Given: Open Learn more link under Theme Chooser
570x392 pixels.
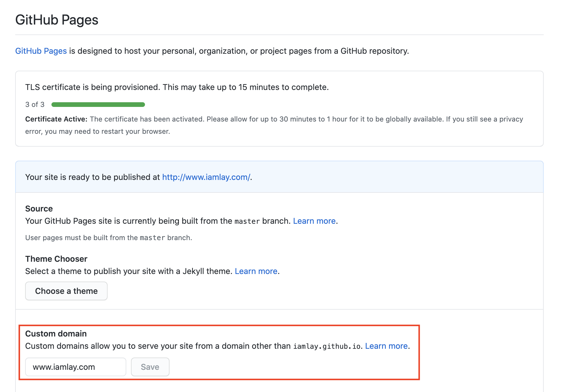Looking at the screenshot, I should point(256,271).
